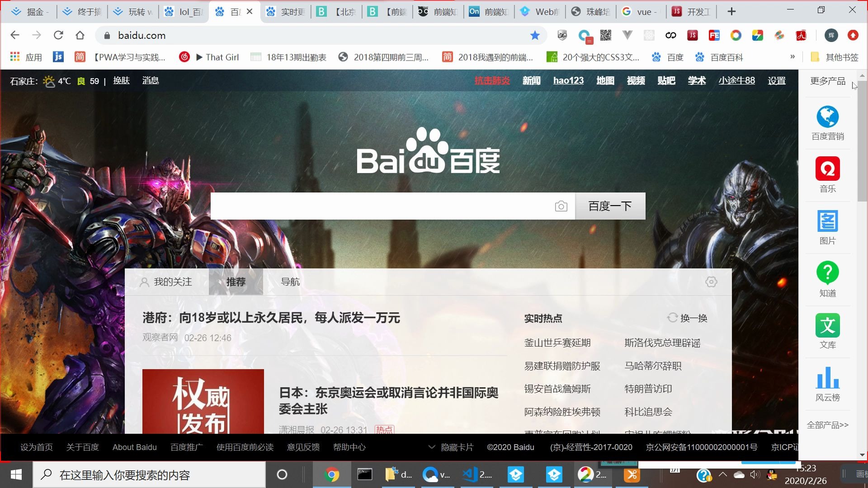Open the FE helper extension icon
Screen dimensions: 868x488
(714, 35)
